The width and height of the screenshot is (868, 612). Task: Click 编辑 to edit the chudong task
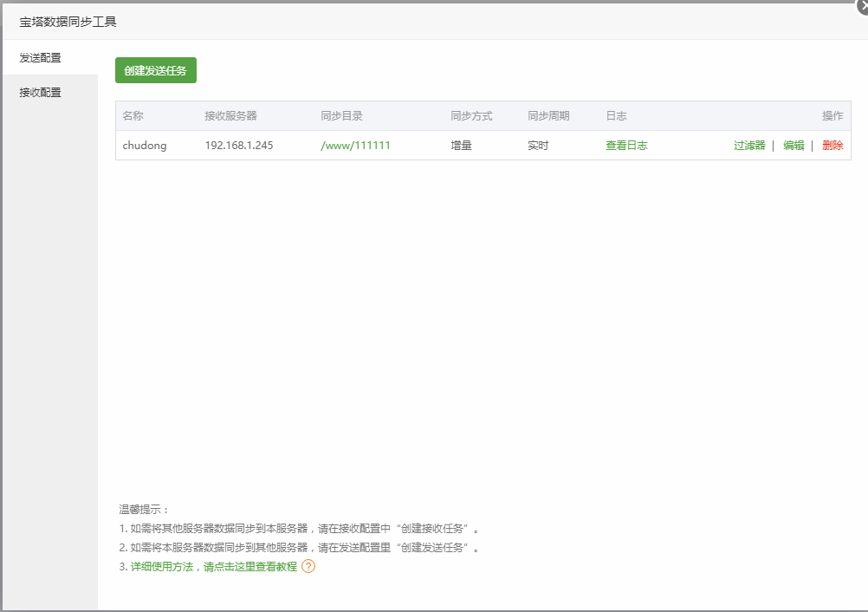point(794,146)
